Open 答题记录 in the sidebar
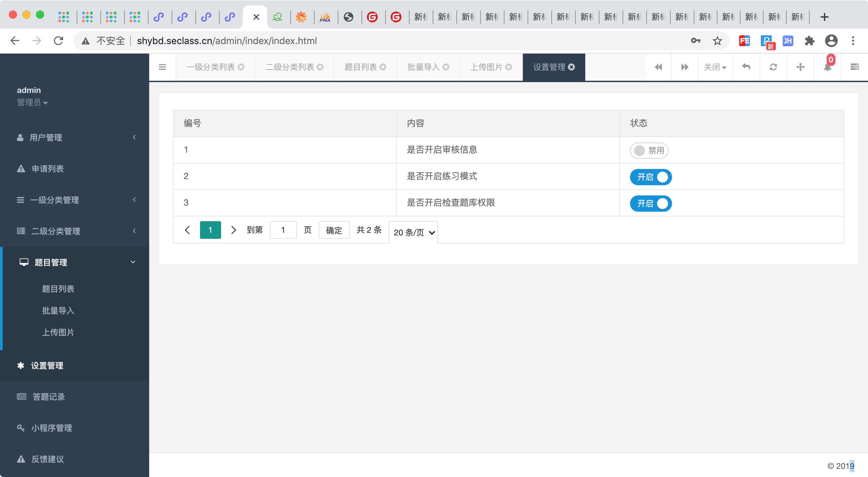This screenshot has height=477, width=868. click(48, 397)
